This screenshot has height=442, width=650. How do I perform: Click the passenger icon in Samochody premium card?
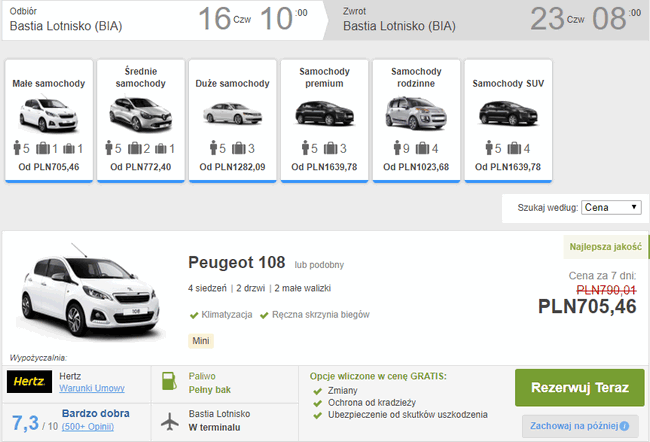pos(306,148)
